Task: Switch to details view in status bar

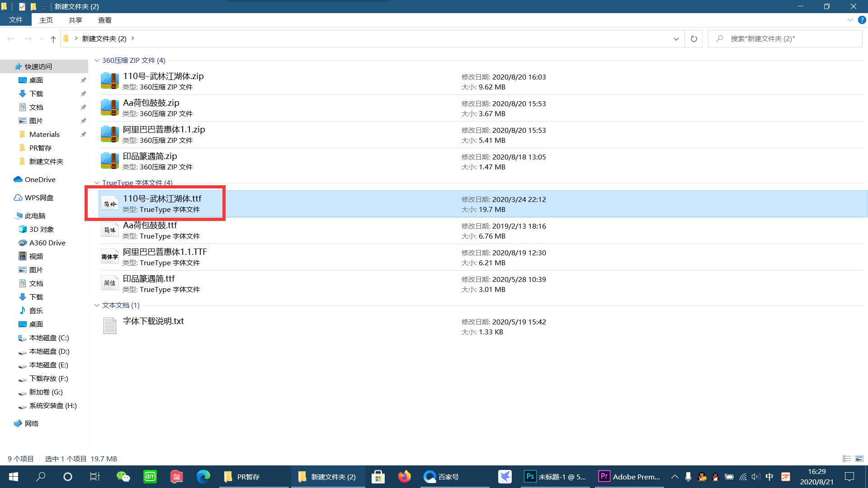Action: point(847,459)
